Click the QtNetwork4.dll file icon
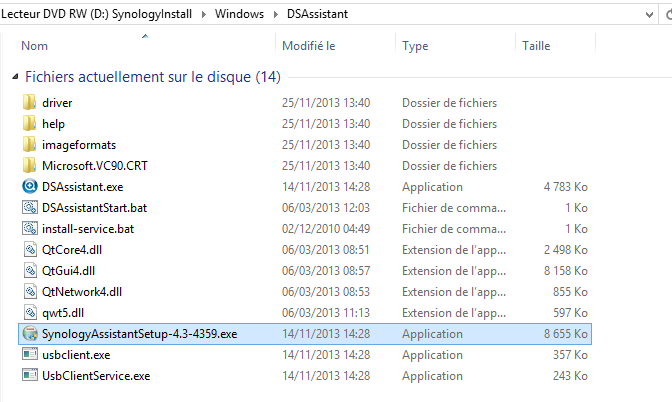The image size is (672, 402). (x=30, y=291)
